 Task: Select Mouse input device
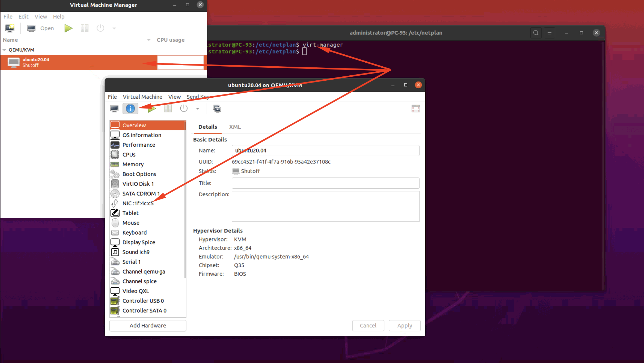coord(147,223)
